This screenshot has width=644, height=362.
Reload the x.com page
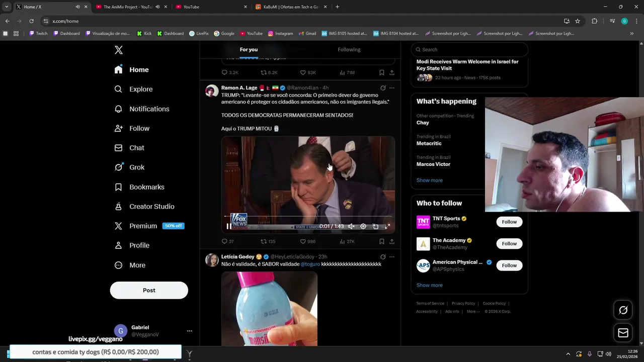31,21
